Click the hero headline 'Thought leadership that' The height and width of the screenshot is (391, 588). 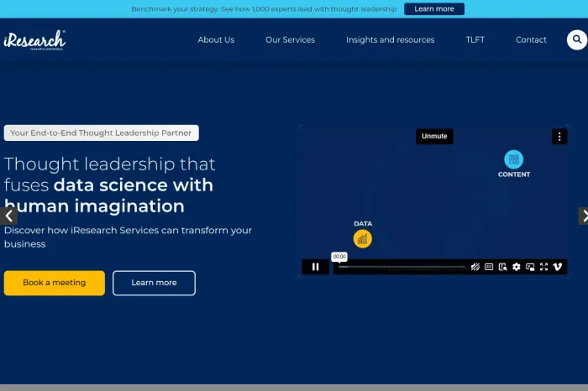click(109, 164)
